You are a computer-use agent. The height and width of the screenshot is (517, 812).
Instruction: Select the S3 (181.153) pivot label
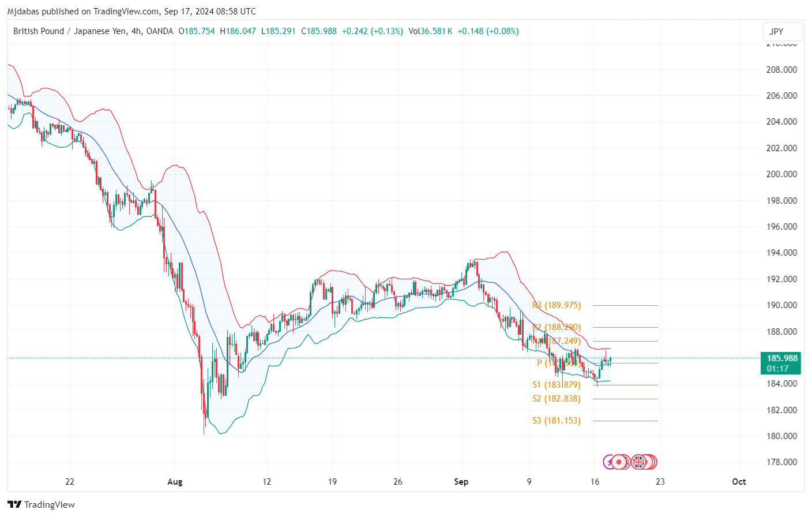tap(557, 421)
